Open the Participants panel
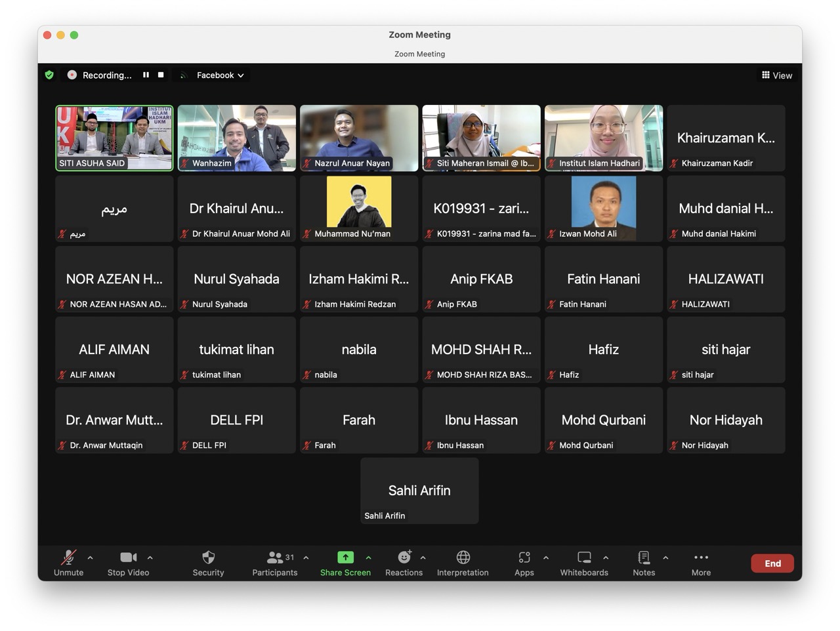The width and height of the screenshot is (840, 631). [x=275, y=558]
